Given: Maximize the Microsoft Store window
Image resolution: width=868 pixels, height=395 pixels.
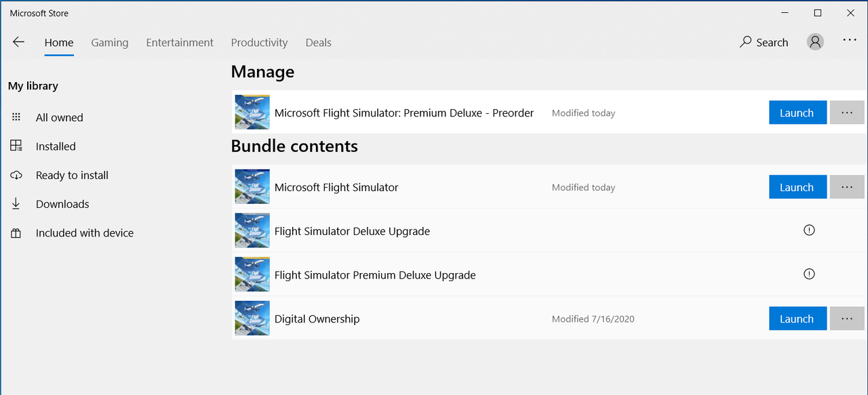Looking at the screenshot, I should 818,13.
